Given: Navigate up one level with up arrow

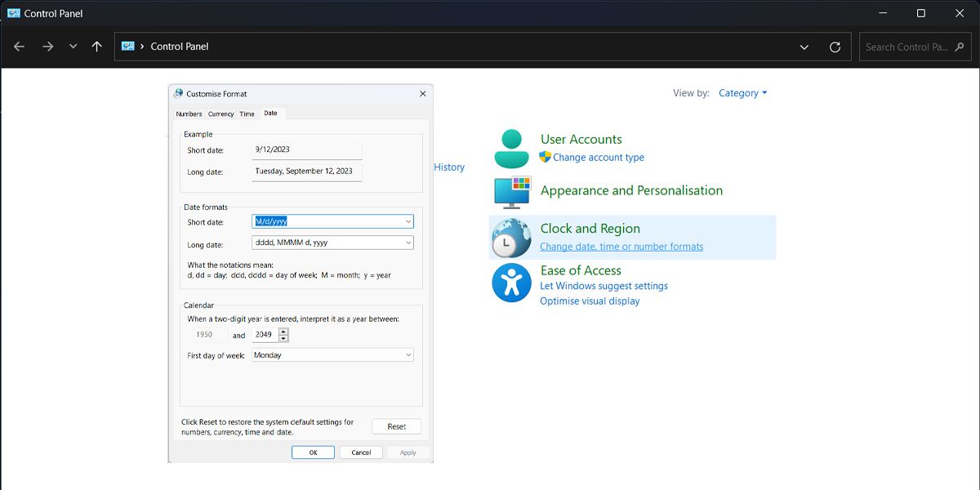Looking at the screenshot, I should [96, 47].
